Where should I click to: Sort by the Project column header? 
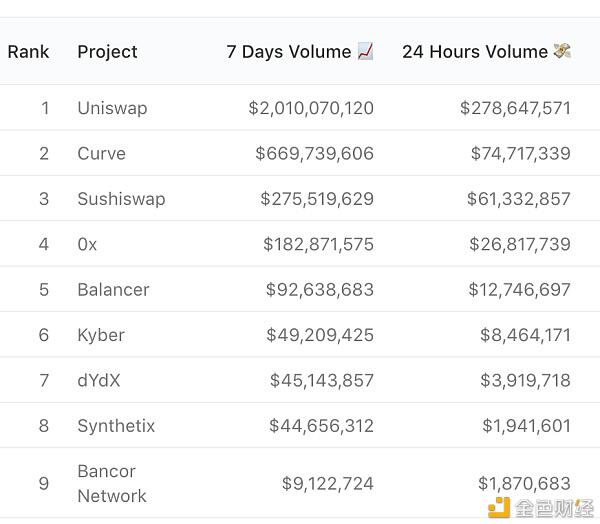(x=107, y=52)
